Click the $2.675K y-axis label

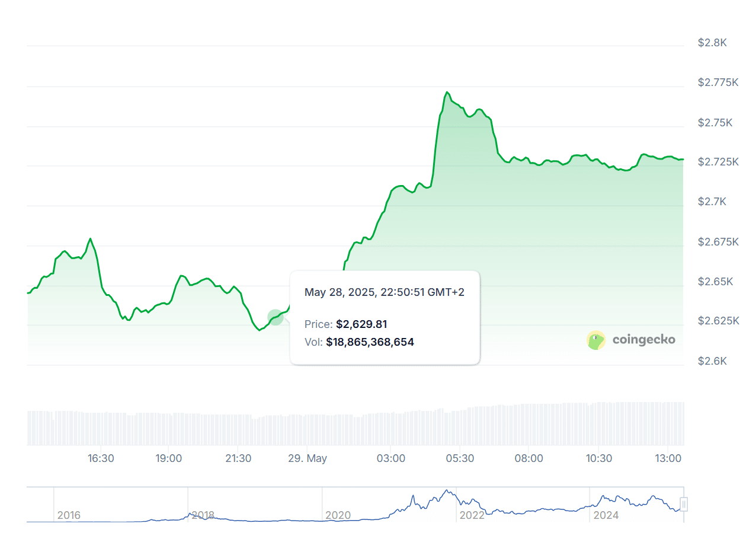click(x=718, y=241)
